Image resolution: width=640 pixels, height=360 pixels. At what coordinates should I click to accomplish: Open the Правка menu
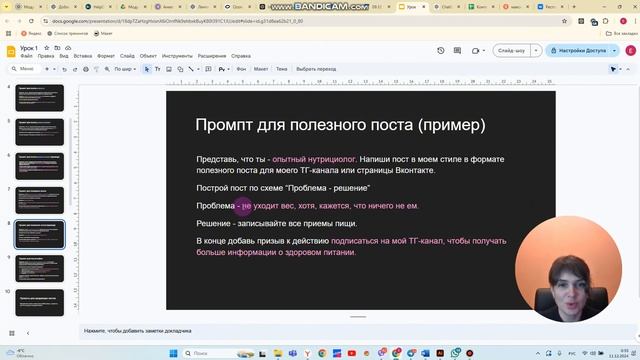[46, 56]
